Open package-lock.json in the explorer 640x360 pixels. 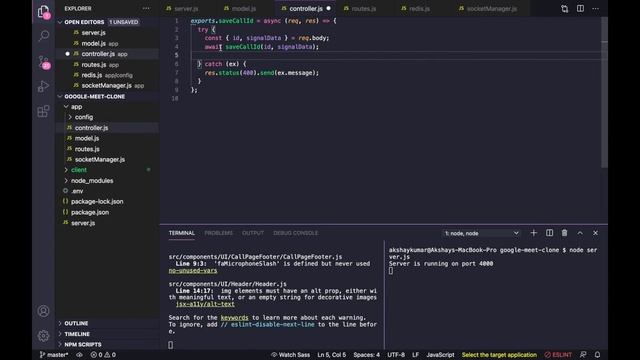pos(108,202)
